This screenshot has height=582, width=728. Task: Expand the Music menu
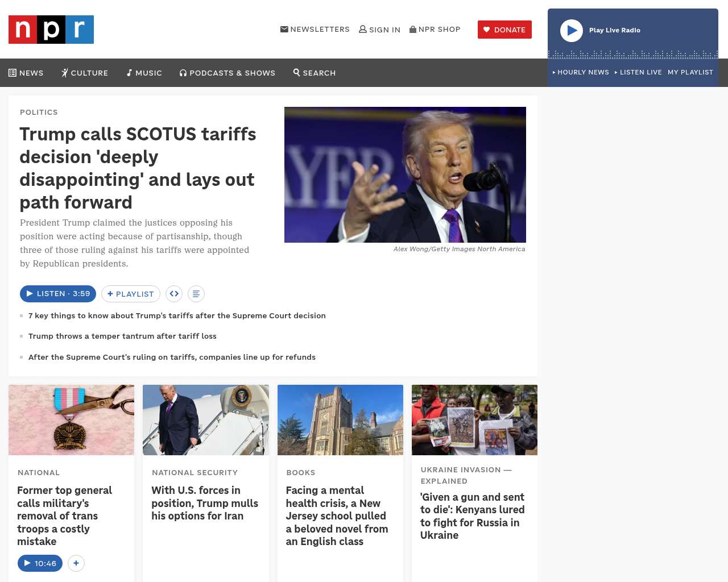[x=144, y=73]
